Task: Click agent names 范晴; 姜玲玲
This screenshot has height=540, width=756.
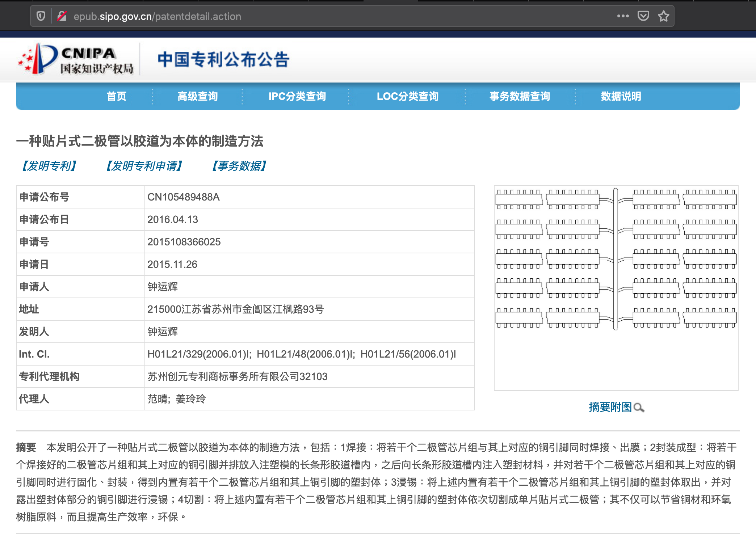Action: [x=177, y=399]
